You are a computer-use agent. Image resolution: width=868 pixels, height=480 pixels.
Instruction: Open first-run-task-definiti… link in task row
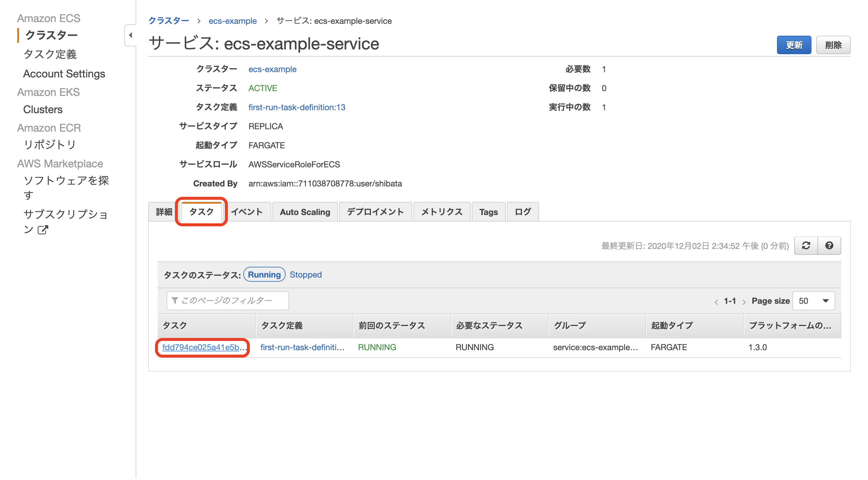coord(303,347)
